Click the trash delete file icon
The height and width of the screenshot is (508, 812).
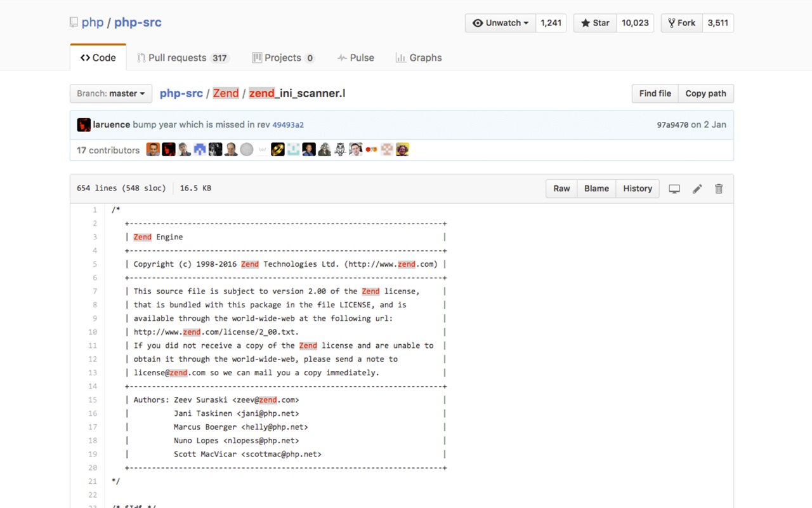coord(719,189)
